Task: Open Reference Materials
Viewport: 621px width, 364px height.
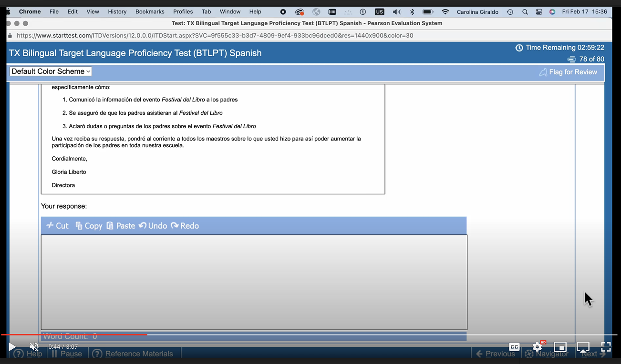Action: point(132,354)
